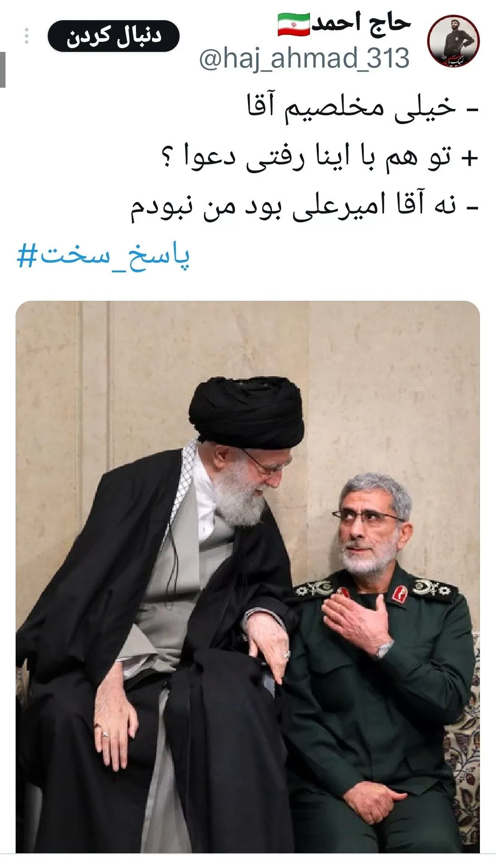
Task: Open the three-dot more options menu
Action: tap(27, 36)
